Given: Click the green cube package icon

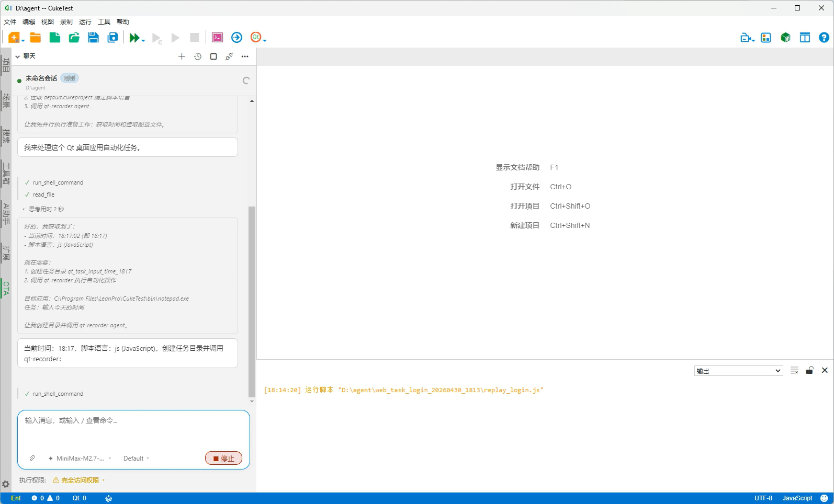Looking at the screenshot, I should tap(785, 38).
